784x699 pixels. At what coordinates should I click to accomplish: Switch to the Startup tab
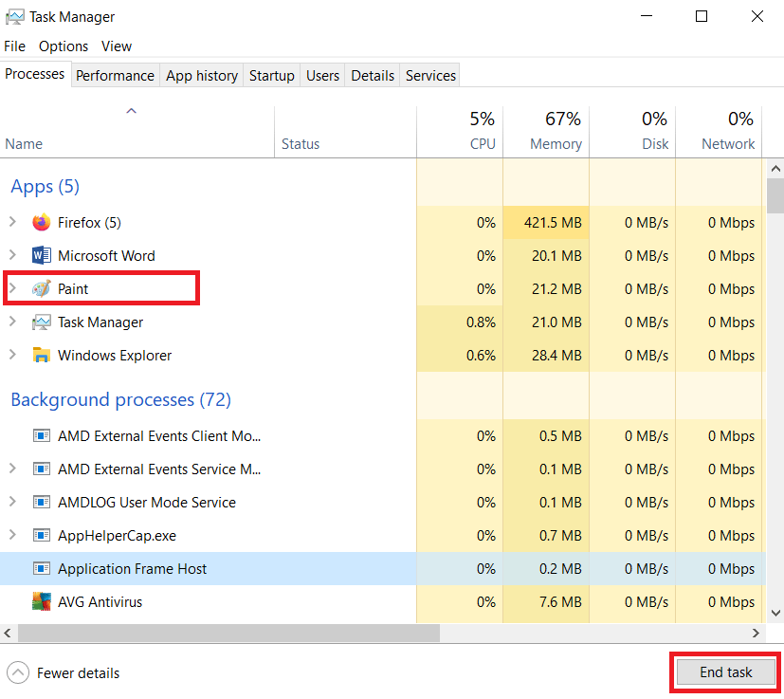[271, 75]
